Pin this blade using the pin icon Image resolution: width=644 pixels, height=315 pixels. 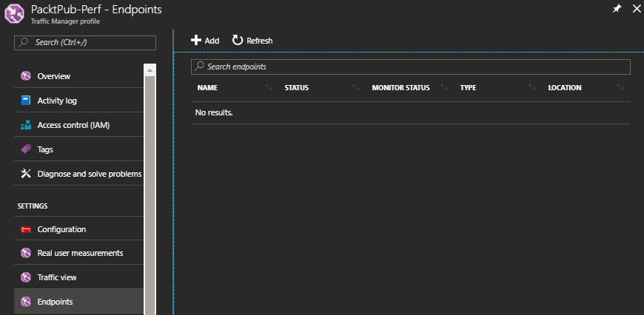point(617,9)
